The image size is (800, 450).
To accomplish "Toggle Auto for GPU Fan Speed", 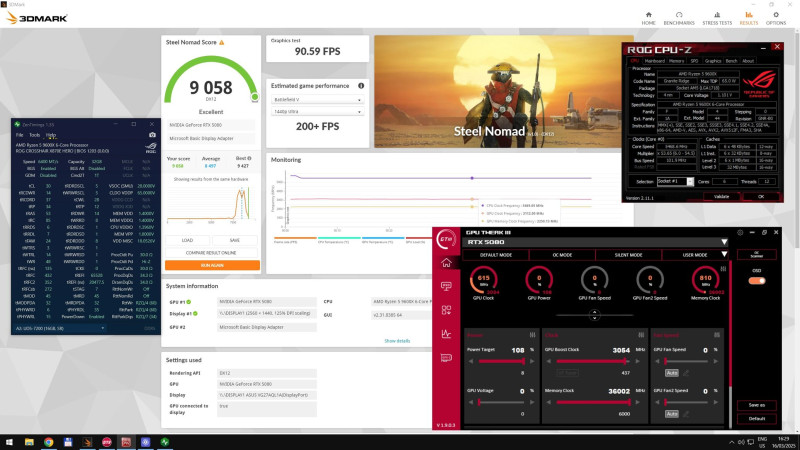I will click(671, 373).
